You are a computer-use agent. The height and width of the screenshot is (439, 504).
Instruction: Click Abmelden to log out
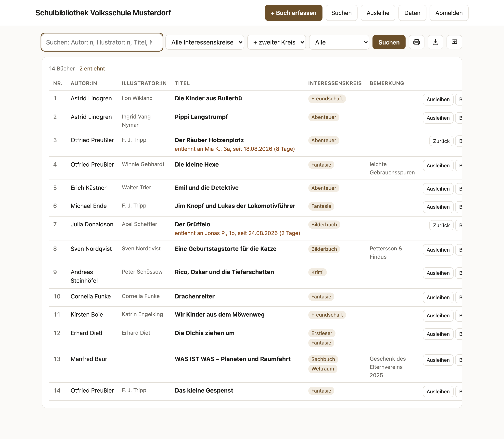tap(449, 13)
